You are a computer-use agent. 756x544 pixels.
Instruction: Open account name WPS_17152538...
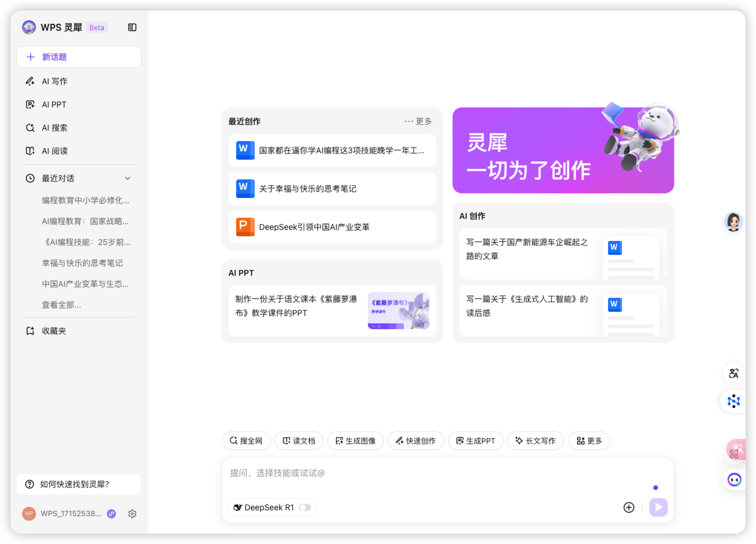click(x=71, y=514)
